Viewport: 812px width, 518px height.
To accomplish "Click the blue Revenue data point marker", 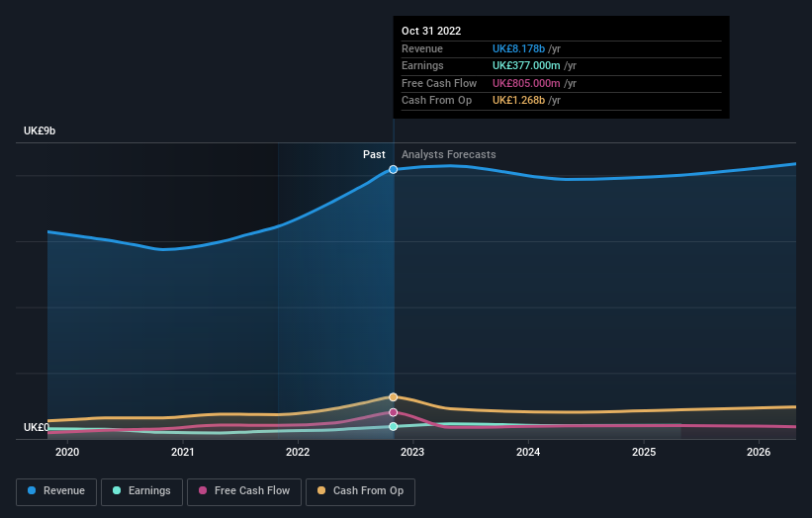I will tap(393, 169).
